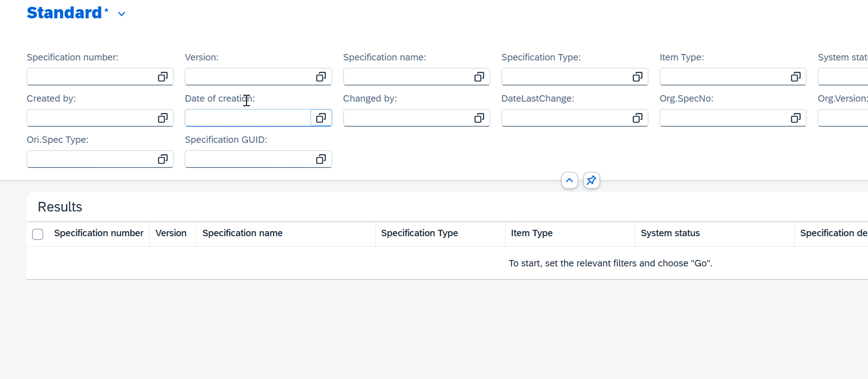Open value help for Changed by
The width and height of the screenshot is (868, 379).
tap(479, 118)
